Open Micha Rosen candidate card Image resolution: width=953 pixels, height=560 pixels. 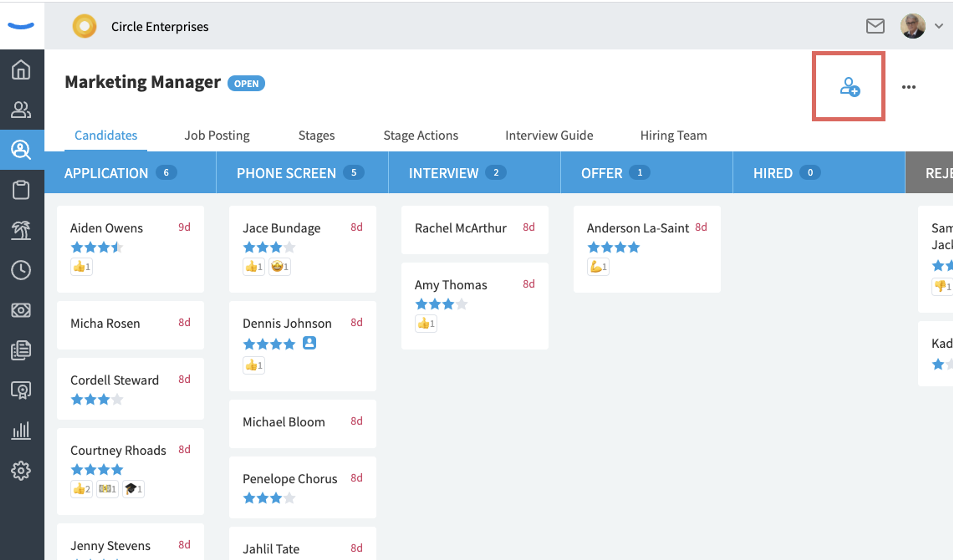point(131,325)
